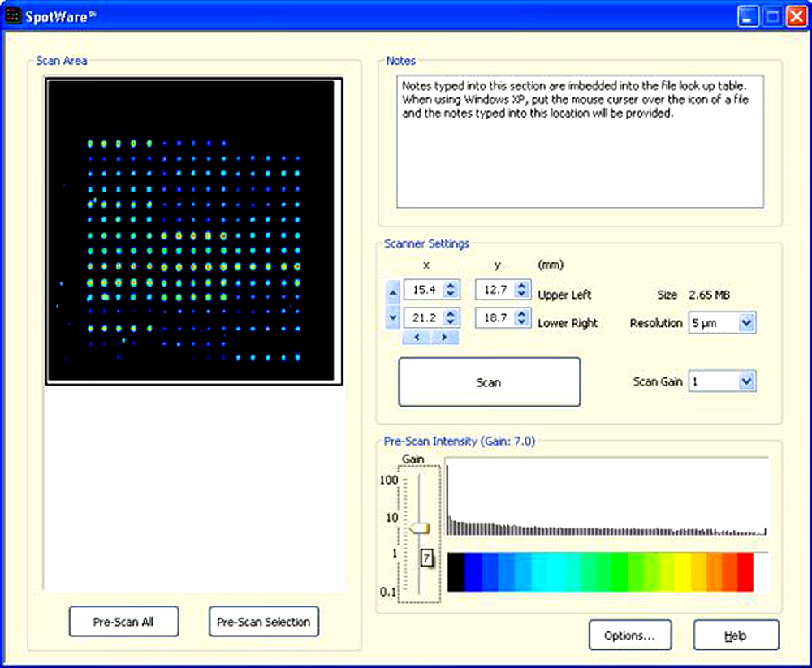Click the intensity color scale bar
Screen dimensions: 812x668
pyautogui.click(x=600, y=571)
